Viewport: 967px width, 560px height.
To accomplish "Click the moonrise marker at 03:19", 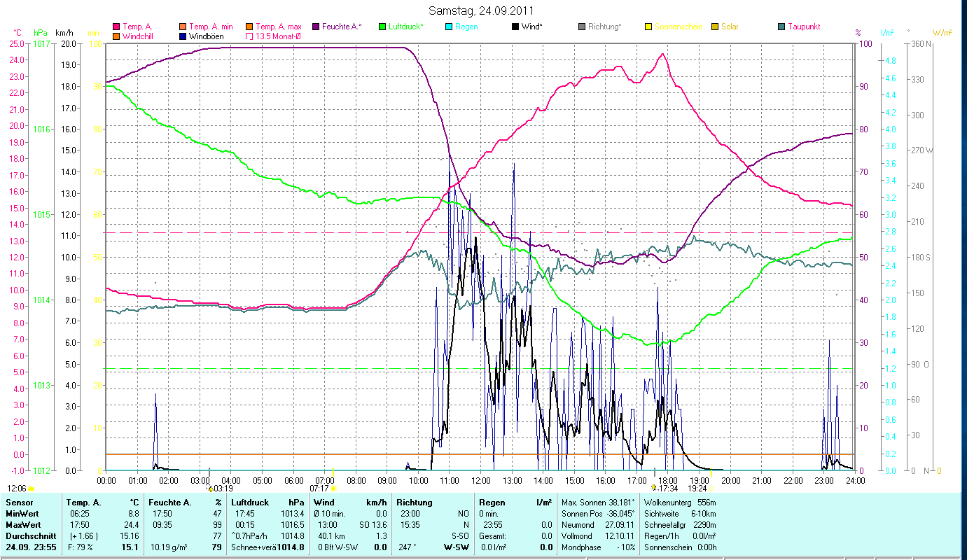I will click(x=211, y=488).
